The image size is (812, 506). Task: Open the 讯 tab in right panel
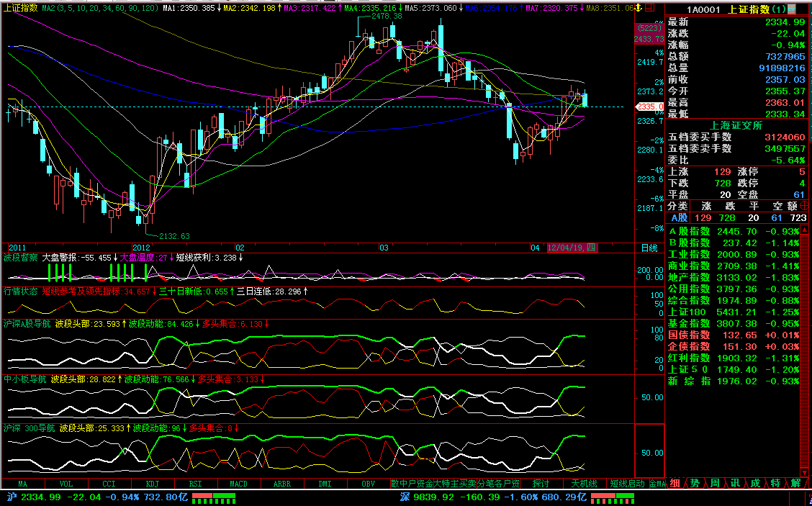click(735, 483)
